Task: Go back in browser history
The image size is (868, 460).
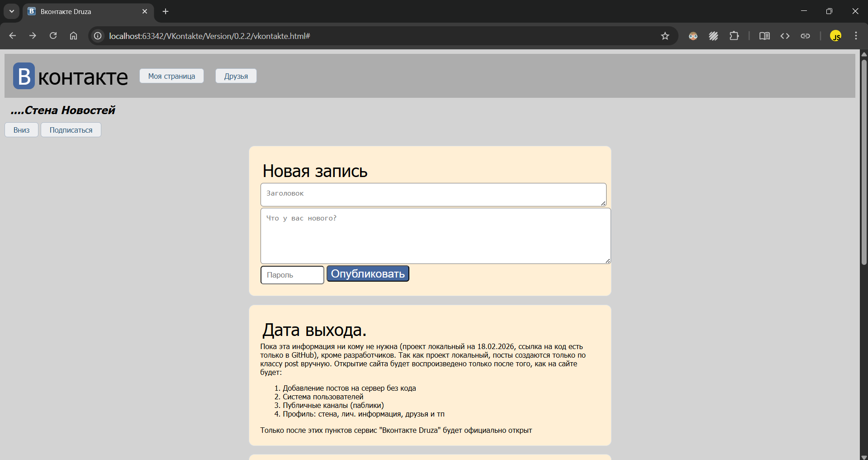Action: coord(12,36)
